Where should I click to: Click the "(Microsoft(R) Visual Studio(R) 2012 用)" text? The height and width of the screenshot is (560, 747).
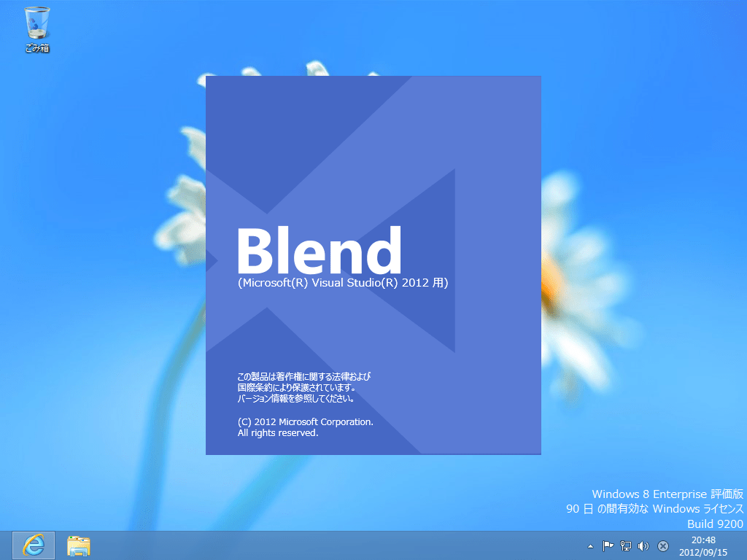pos(343,283)
